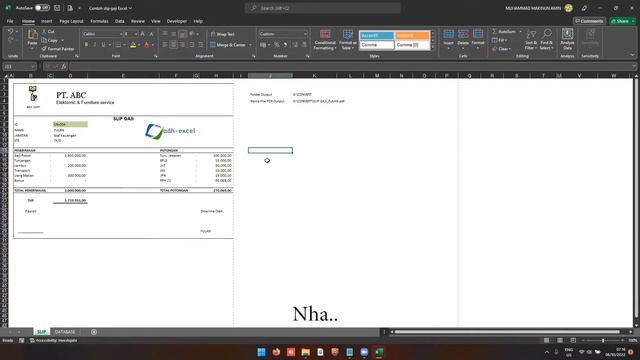The image size is (640, 360).
Task: Click the horizontal scrollbar
Action: [x=507, y=332]
